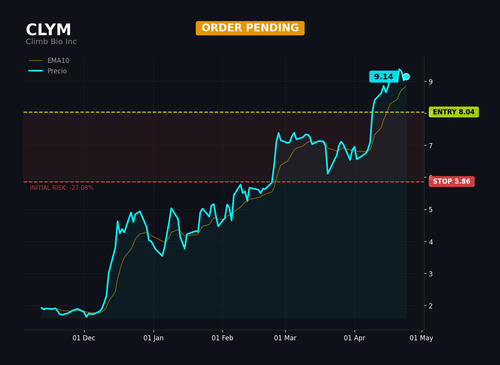The image size is (500, 365).
Task: Click the ORDER PENDING status badge
Action: point(250,28)
